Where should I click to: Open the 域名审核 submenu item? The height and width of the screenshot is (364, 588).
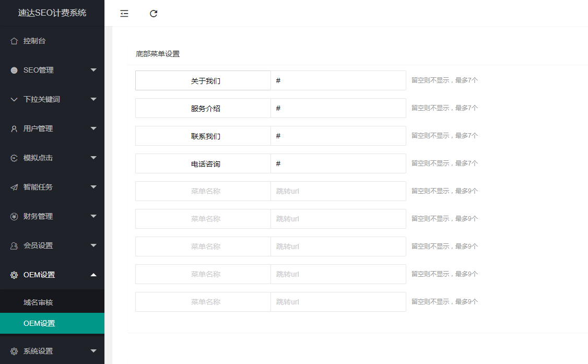38,302
